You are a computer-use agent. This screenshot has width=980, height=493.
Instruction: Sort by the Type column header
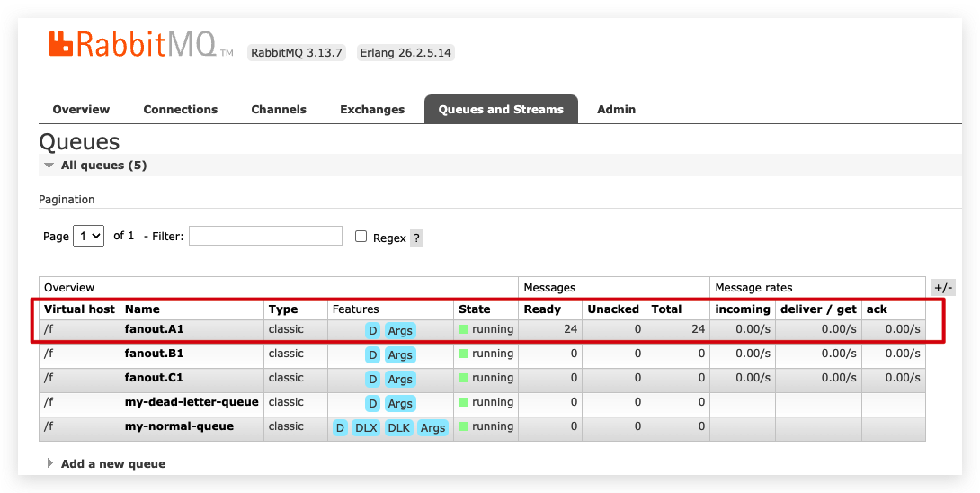(x=283, y=309)
